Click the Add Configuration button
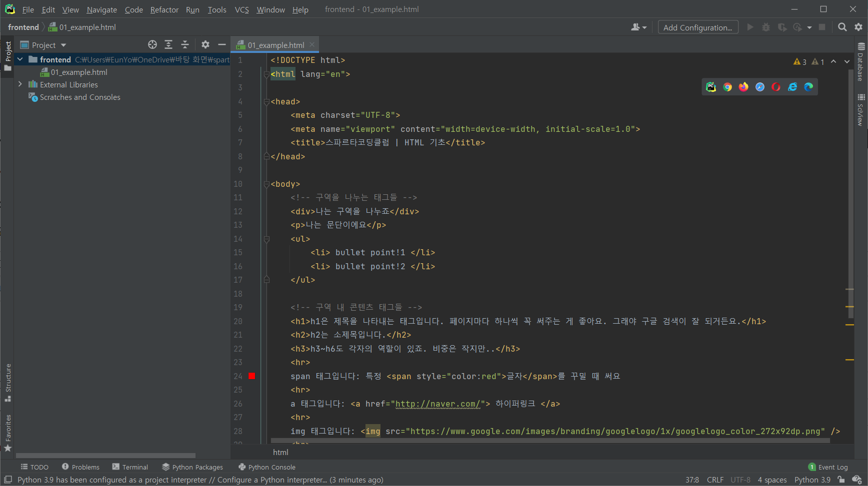Image resolution: width=868 pixels, height=486 pixels. coord(697,27)
